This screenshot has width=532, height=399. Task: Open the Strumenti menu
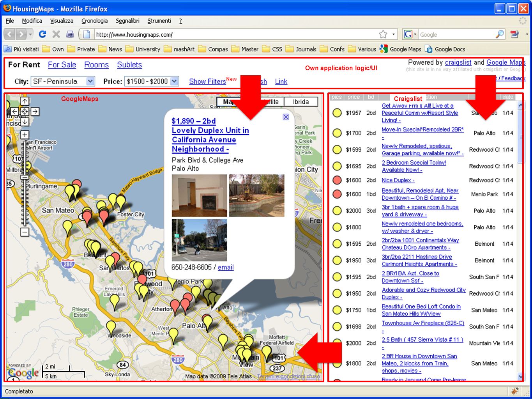tap(159, 21)
